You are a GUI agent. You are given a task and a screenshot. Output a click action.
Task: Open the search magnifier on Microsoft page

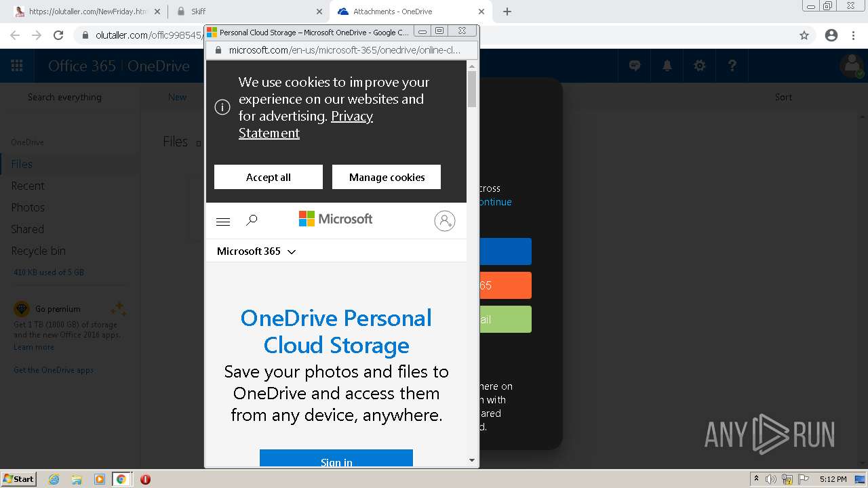[252, 220]
